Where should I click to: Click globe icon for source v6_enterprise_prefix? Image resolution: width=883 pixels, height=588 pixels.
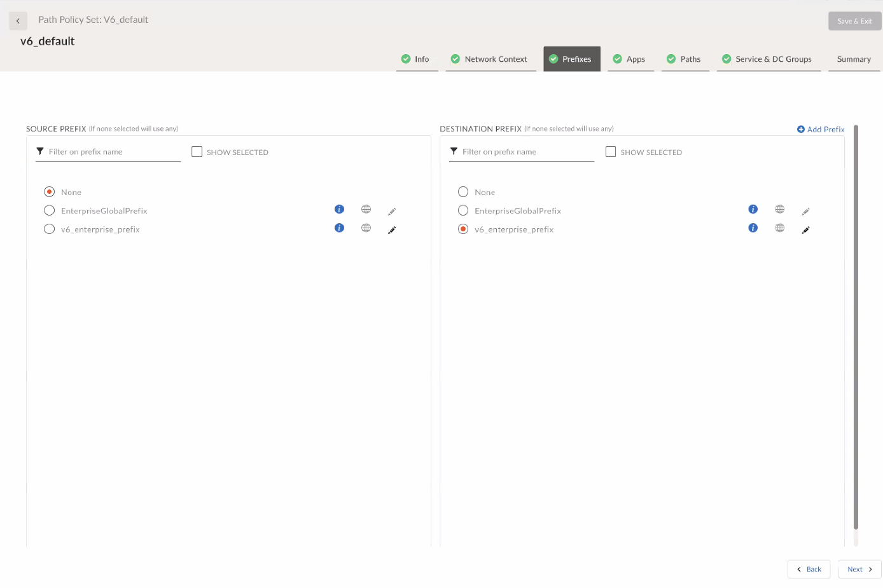[x=366, y=228]
